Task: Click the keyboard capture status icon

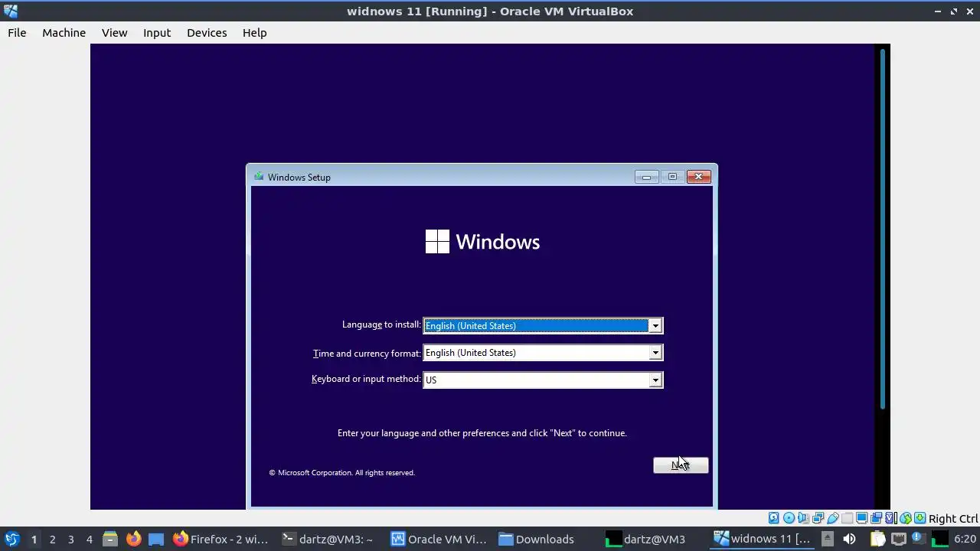Action: (920, 518)
